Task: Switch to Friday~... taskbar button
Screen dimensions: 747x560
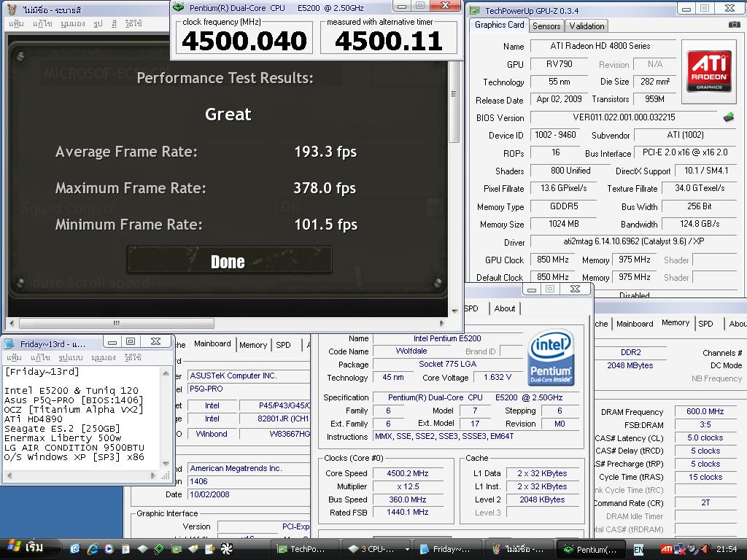Action: (x=448, y=549)
